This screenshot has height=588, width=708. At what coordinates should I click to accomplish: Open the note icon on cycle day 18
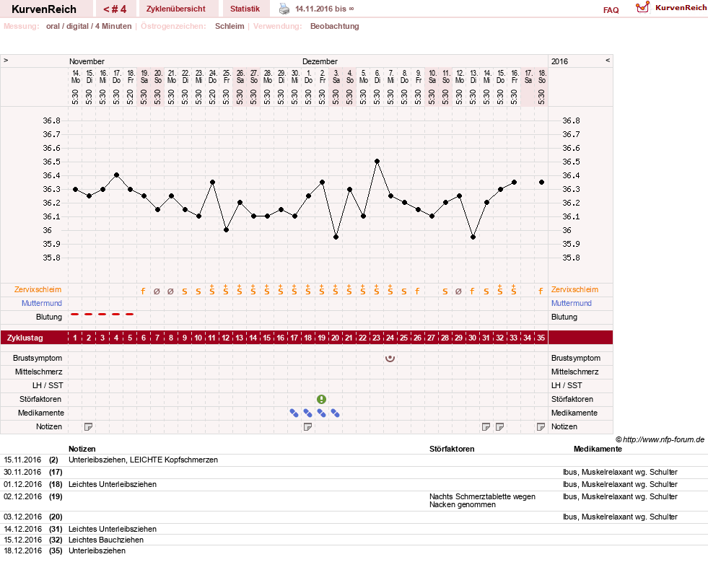pos(308,426)
